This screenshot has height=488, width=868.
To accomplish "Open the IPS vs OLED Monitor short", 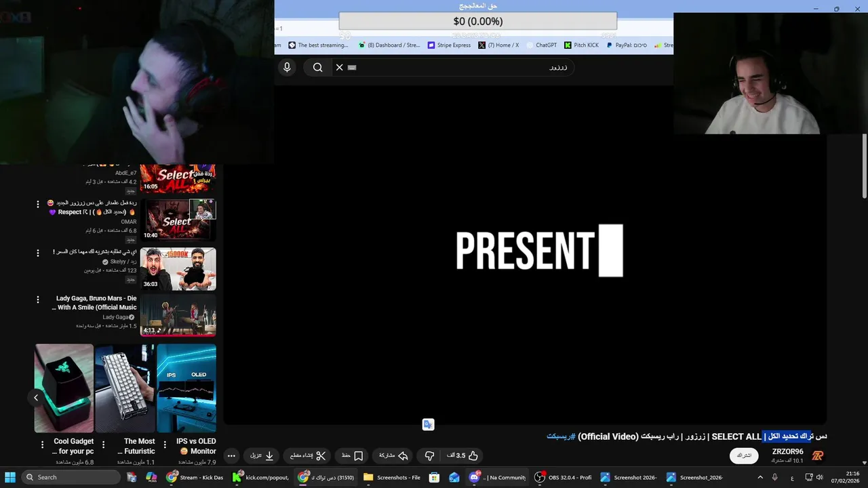I will 186,388.
